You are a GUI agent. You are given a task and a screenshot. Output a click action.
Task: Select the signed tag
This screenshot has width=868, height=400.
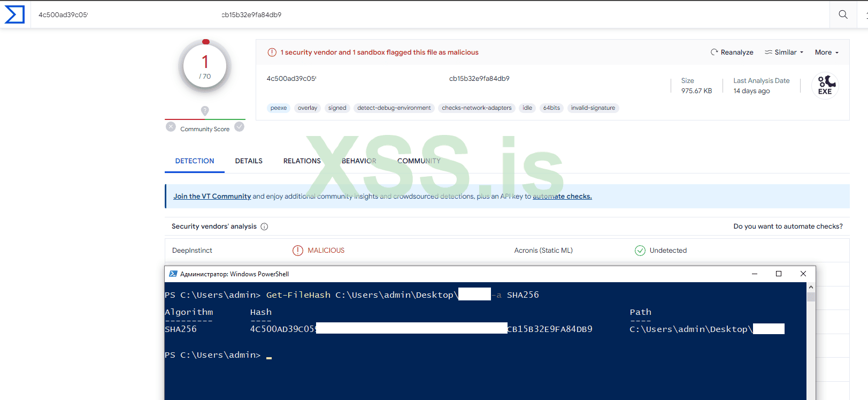pos(337,108)
